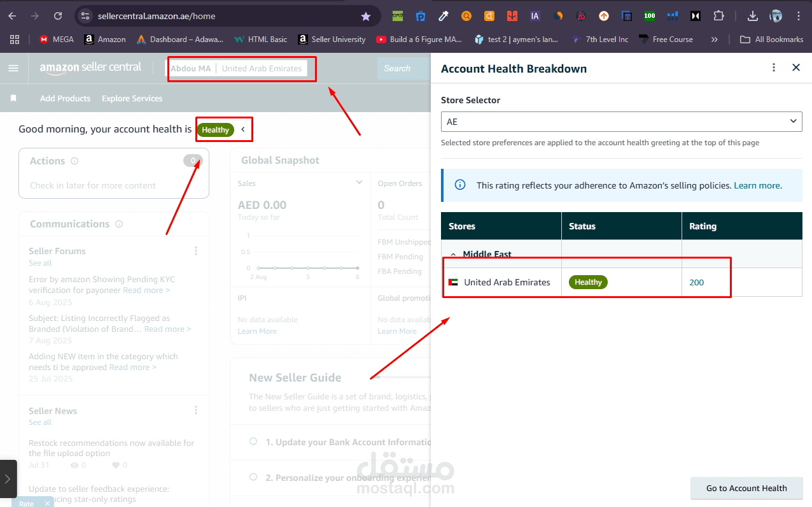Open Explore Services in the navigation bar

click(132, 99)
